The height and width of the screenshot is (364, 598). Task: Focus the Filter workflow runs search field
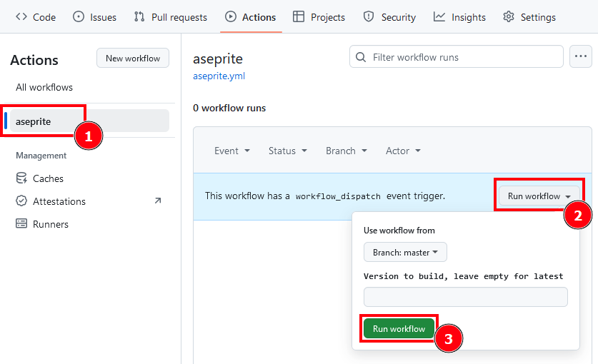click(x=456, y=57)
